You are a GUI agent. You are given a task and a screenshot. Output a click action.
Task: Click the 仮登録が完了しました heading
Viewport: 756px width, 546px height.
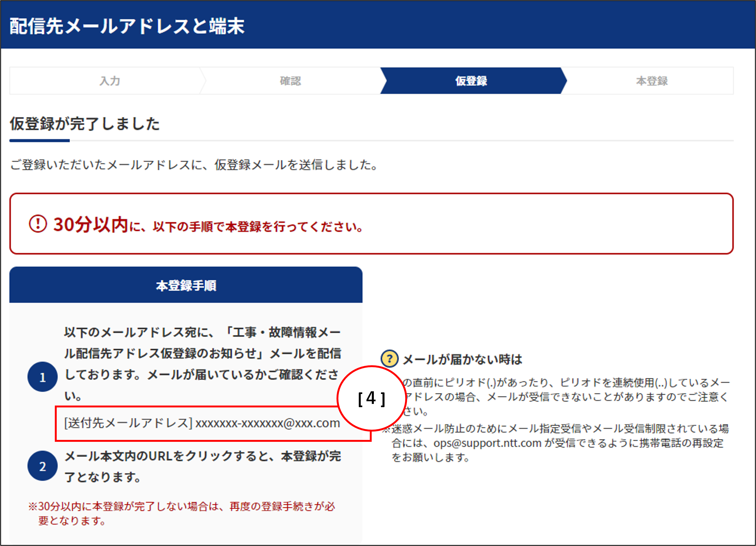click(85, 124)
